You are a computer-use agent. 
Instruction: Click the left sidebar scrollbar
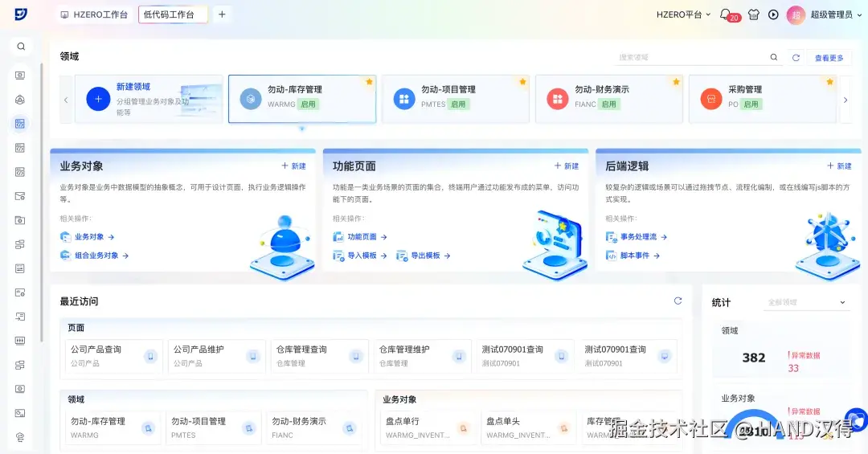42,202
